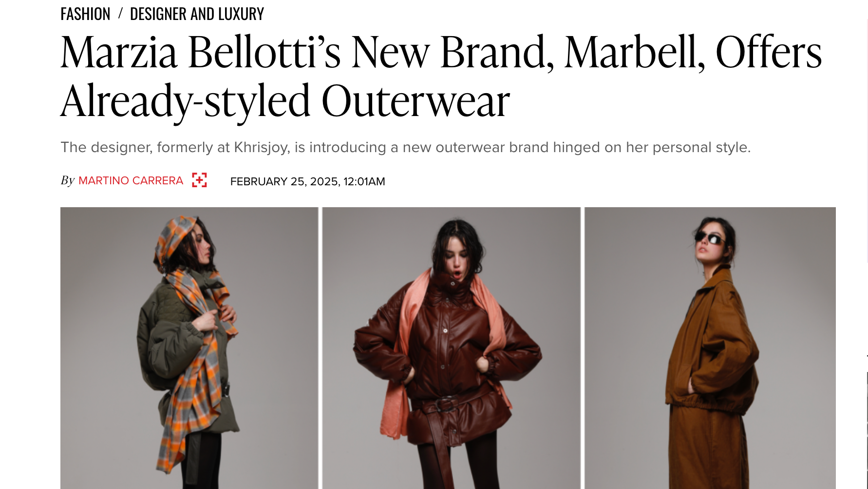Open the FASHION breadcrumb category
868x489 pixels.
pos(85,14)
